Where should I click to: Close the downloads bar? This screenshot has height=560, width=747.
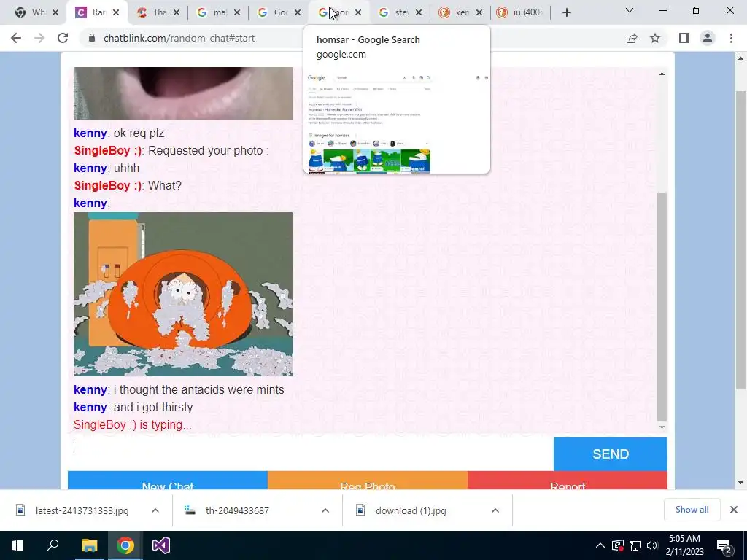(x=734, y=510)
